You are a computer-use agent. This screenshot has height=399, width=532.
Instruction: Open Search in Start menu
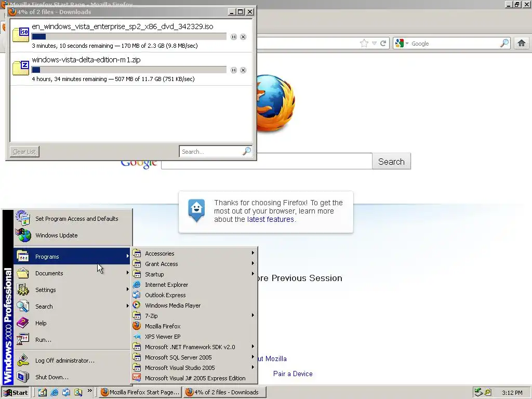[x=73, y=307]
